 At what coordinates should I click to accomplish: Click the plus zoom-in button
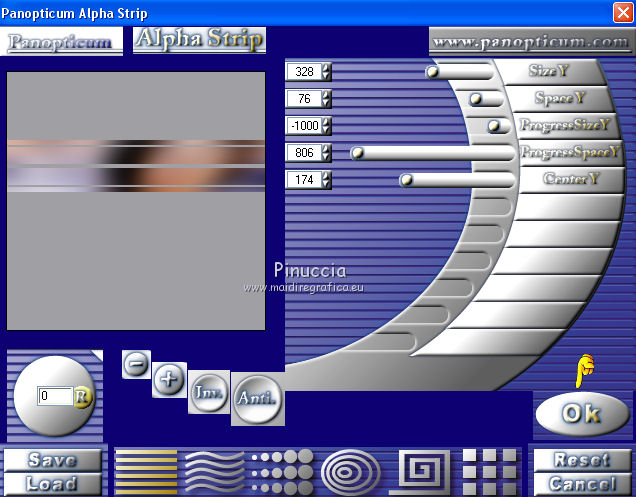[170, 380]
